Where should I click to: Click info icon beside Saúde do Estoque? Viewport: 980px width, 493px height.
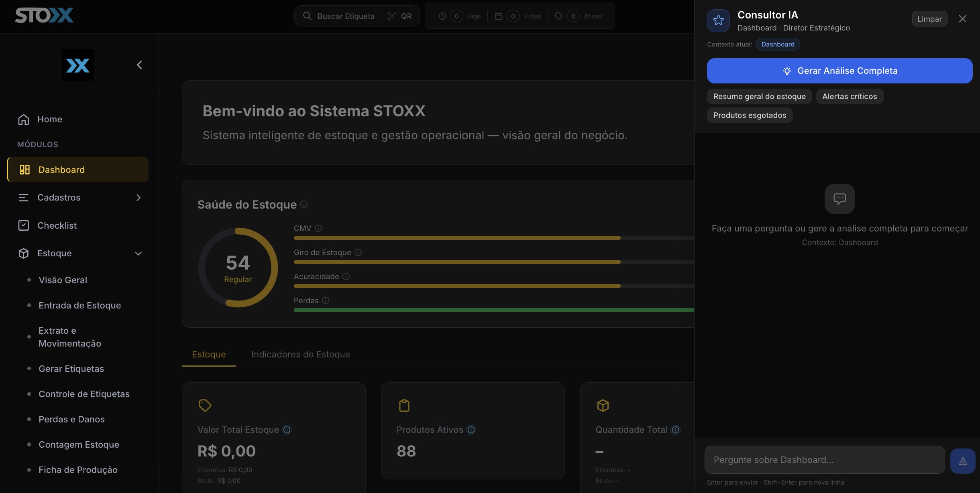point(304,204)
